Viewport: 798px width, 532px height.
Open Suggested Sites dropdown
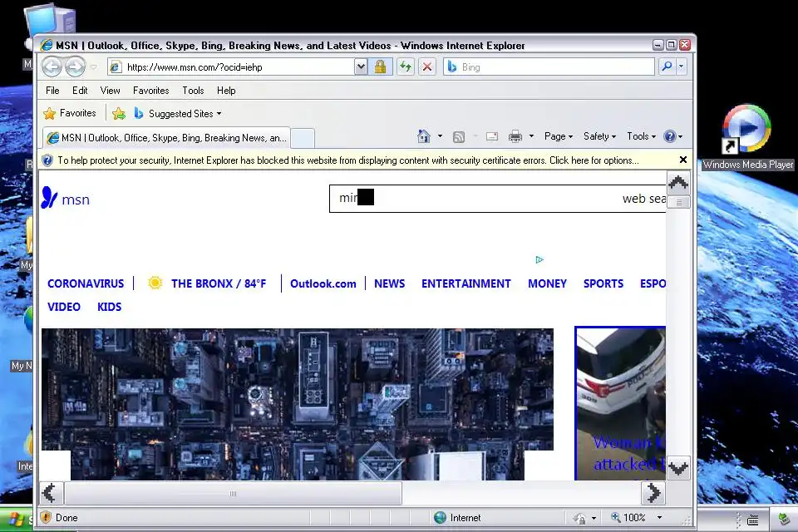click(x=178, y=114)
